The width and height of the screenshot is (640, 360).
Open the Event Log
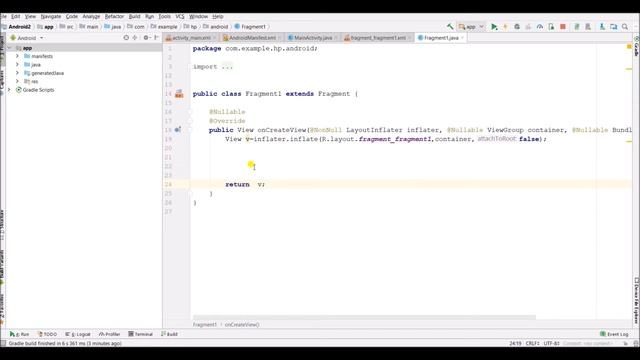[614, 334]
